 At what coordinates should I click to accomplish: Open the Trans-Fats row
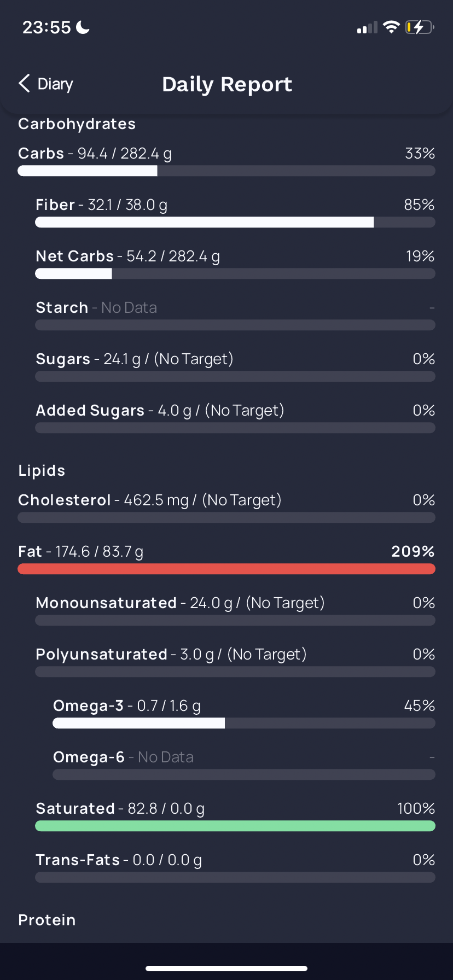[x=235, y=867]
